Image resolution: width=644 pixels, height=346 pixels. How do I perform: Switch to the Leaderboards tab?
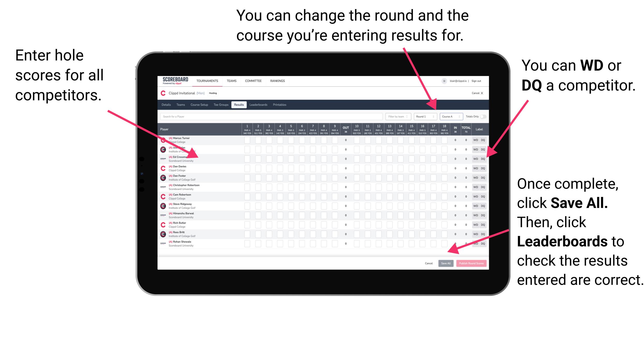tap(262, 105)
